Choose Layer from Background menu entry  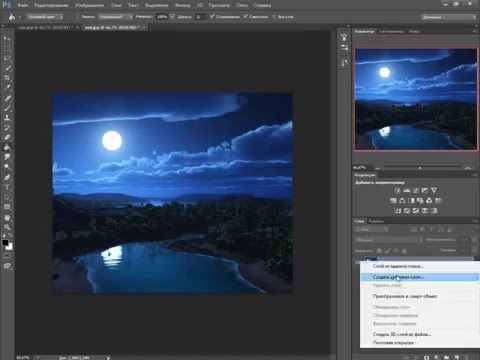[398, 266]
